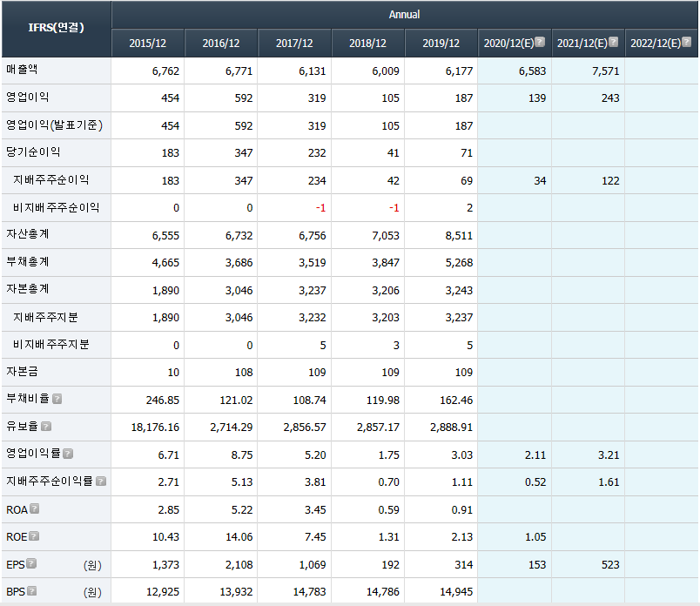Click 자본총계 value 3,243

(459, 291)
